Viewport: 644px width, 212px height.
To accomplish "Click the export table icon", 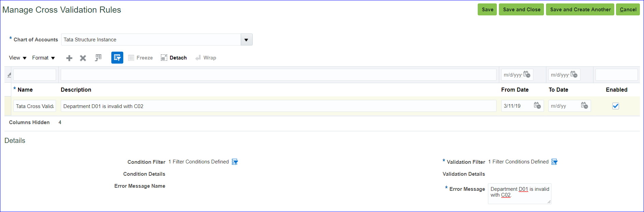I will click(98, 58).
